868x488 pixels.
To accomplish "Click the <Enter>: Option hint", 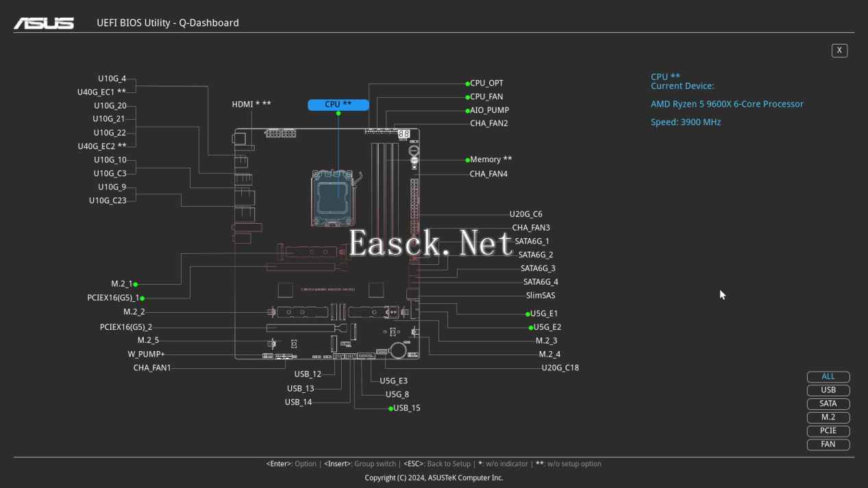I will [291, 464].
